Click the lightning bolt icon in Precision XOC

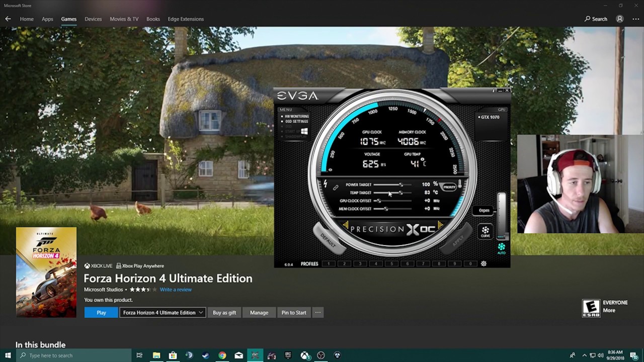pos(326,184)
